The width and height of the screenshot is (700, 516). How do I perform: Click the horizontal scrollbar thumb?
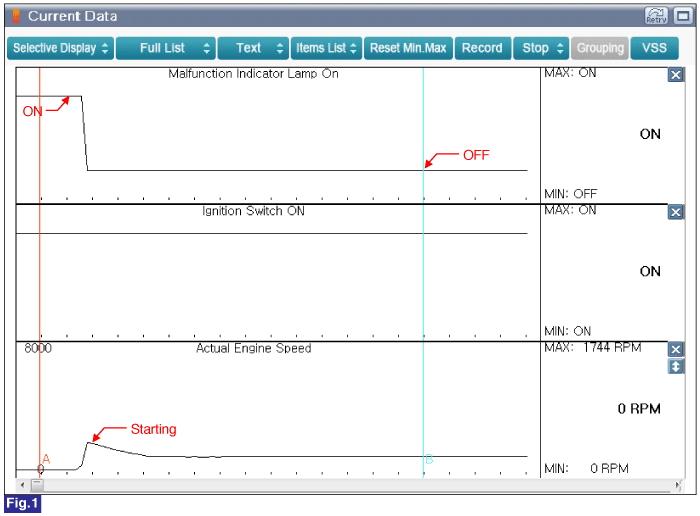pos(38,485)
